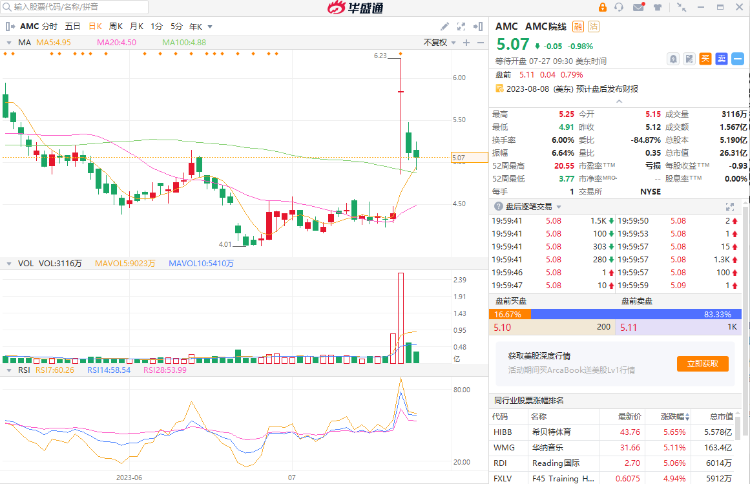Open the chart in fullscreen mode
Screen dimensions: 750x484
coord(461,26)
